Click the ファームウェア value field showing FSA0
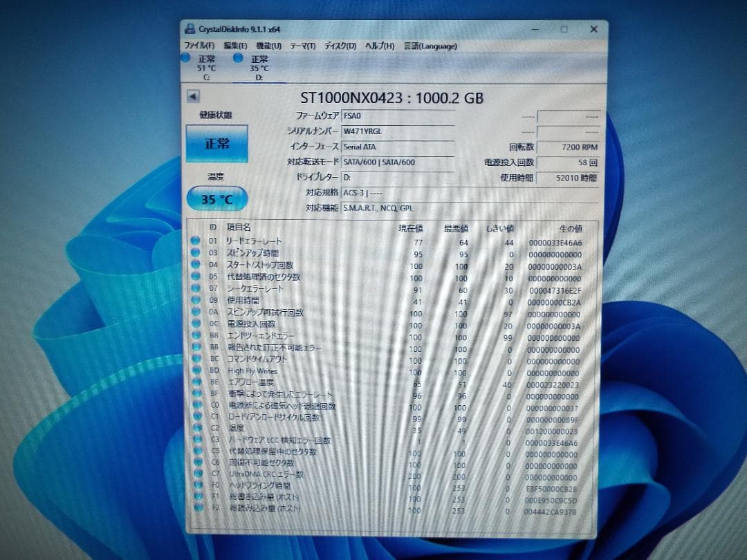The height and width of the screenshot is (560, 747). (398, 115)
